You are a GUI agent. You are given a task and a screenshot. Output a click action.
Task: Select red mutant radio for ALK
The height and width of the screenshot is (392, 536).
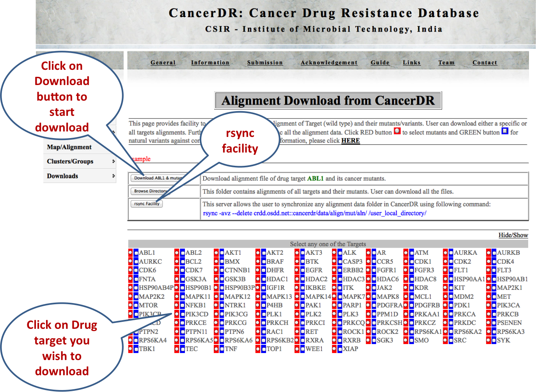334,253
